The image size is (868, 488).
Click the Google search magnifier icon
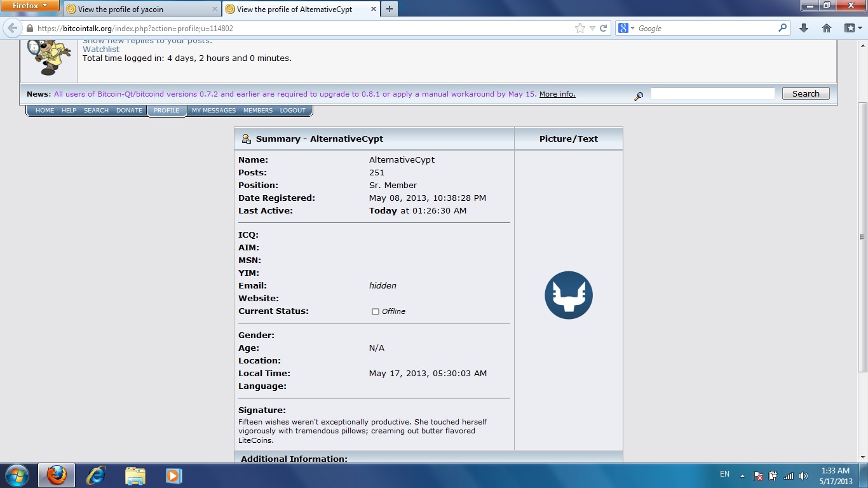coord(783,28)
